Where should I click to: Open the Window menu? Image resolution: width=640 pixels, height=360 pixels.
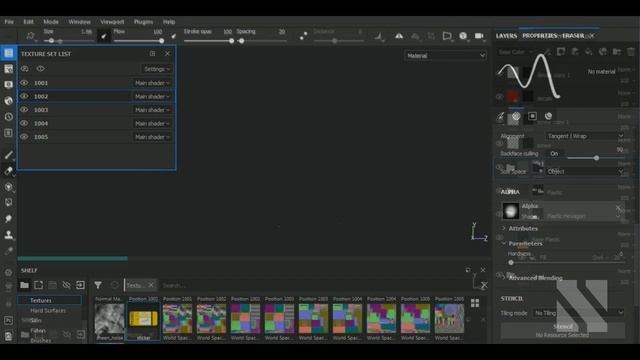79,22
